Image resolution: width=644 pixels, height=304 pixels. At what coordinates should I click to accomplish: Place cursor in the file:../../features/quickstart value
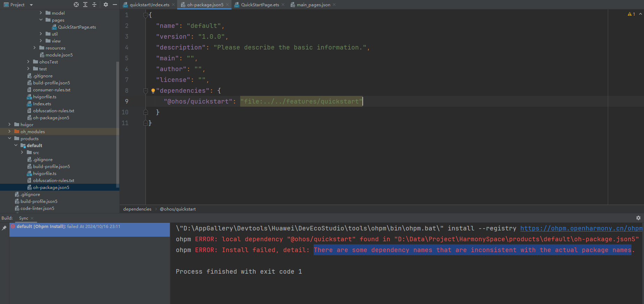[301, 101]
